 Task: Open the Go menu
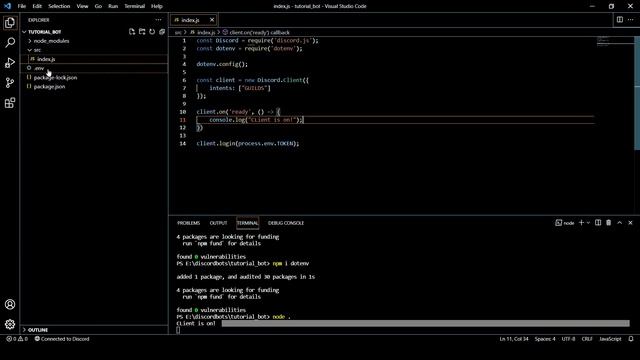coord(98,6)
